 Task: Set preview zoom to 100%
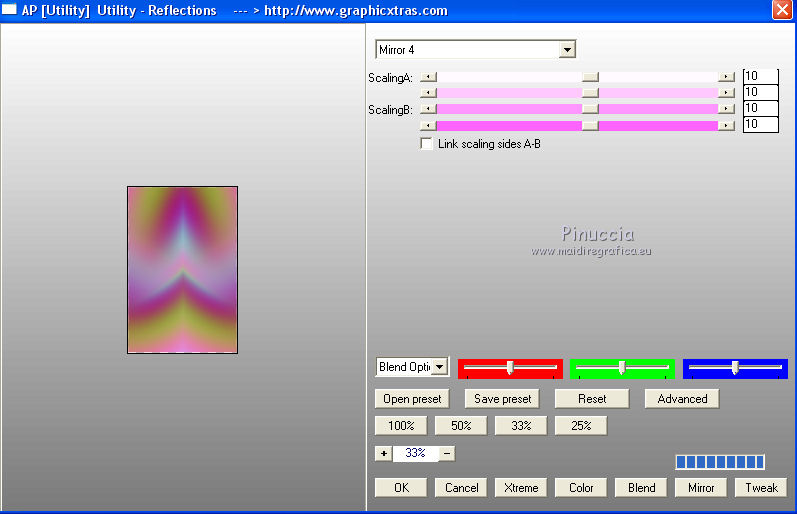coord(401,426)
